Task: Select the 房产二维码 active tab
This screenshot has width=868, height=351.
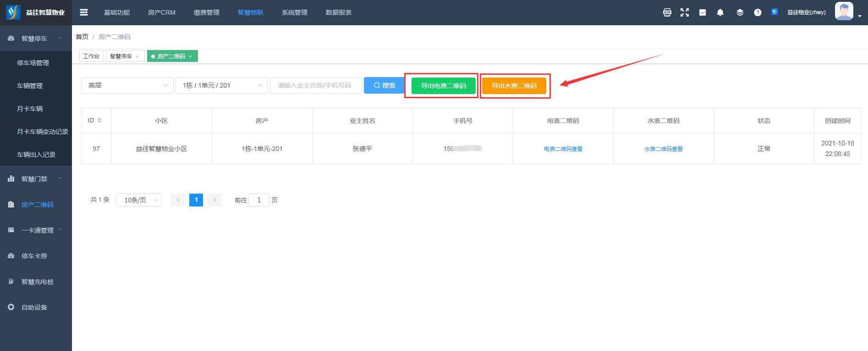Action: (171, 56)
